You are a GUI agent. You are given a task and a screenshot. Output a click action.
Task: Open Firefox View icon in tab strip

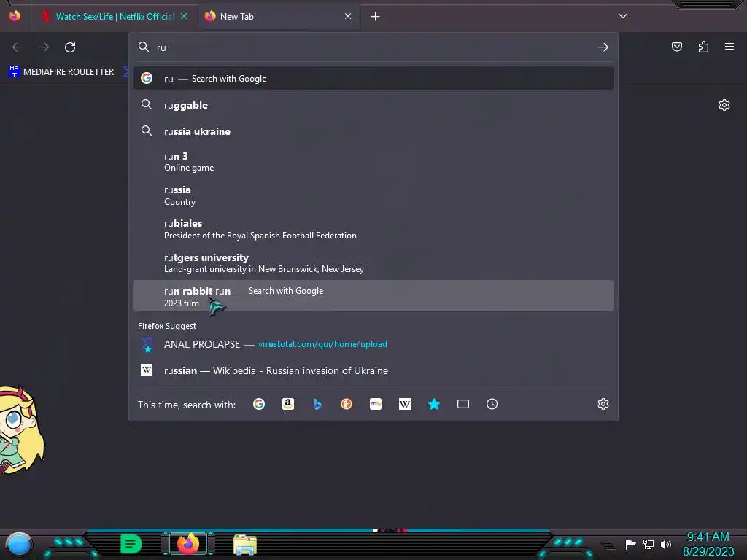[x=15, y=16]
